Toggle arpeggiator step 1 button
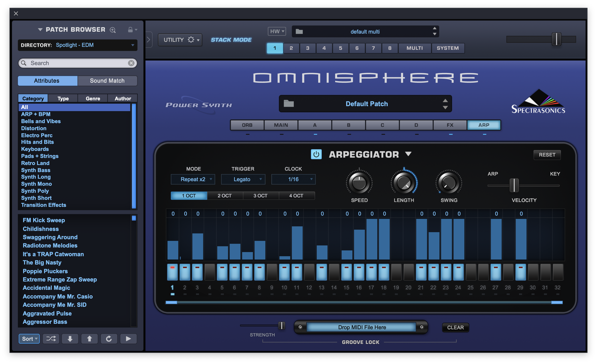This screenshot has width=597, height=364. point(172,272)
